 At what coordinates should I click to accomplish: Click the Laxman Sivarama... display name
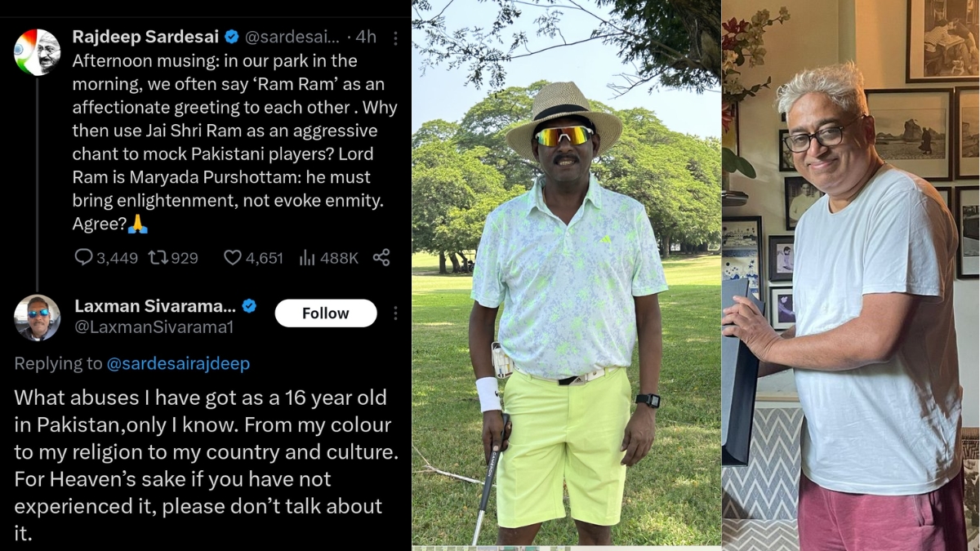point(155,306)
